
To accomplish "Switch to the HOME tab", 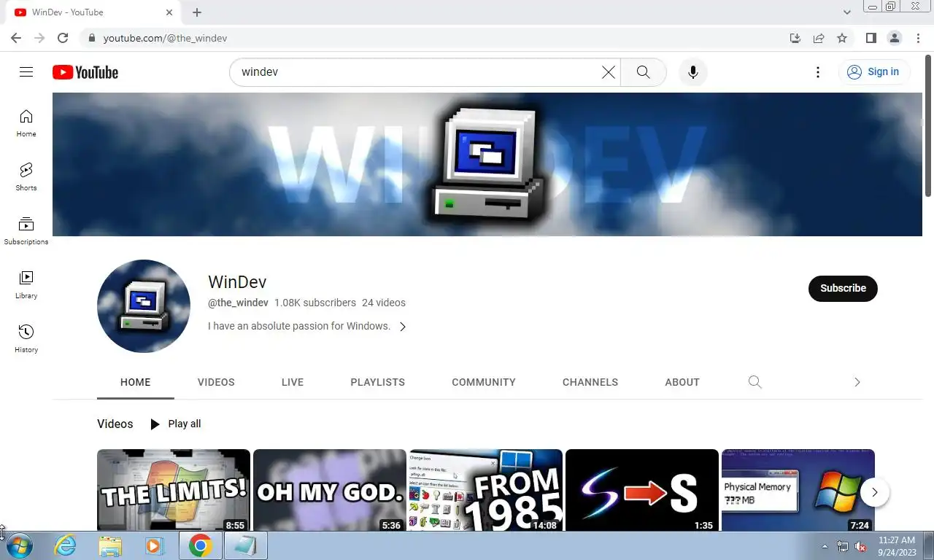I will pyautogui.click(x=136, y=382).
